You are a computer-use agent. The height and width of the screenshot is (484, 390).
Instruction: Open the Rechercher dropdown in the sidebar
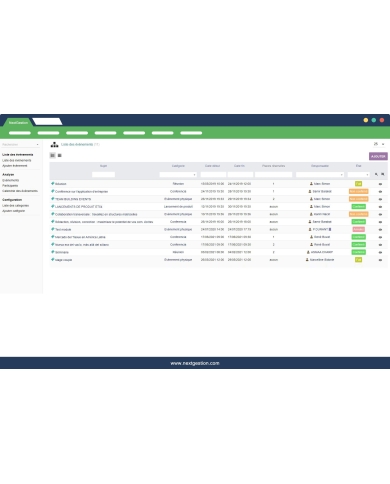click(x=20, y=144)
